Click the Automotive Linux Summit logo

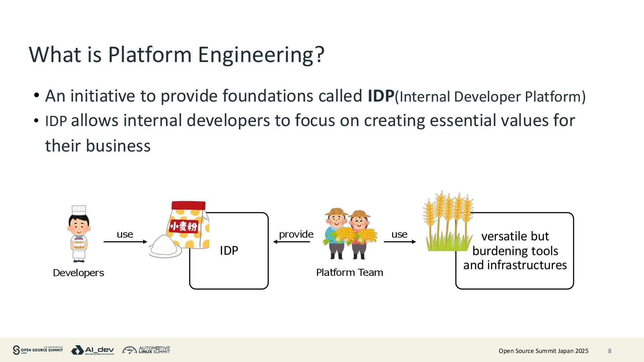click(x=146, y=350)
